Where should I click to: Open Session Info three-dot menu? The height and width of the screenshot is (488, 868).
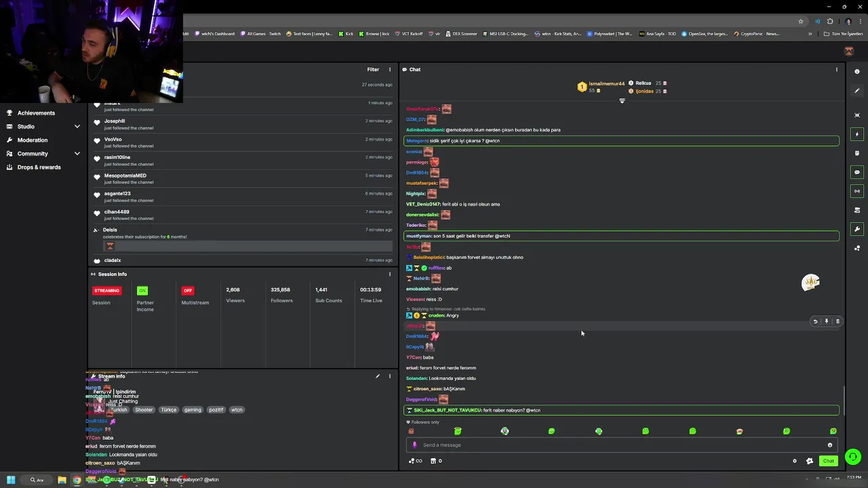tap(389, 274)
